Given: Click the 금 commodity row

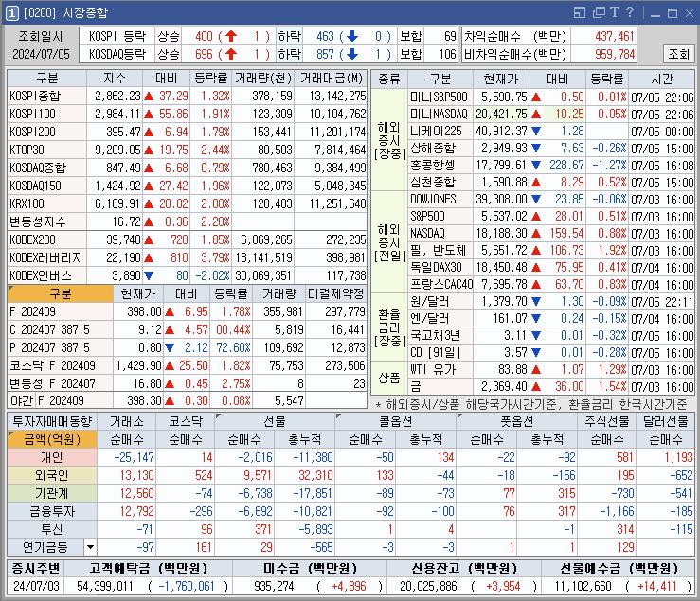Looking at the screenshot, I should click(x=551, y=386).
